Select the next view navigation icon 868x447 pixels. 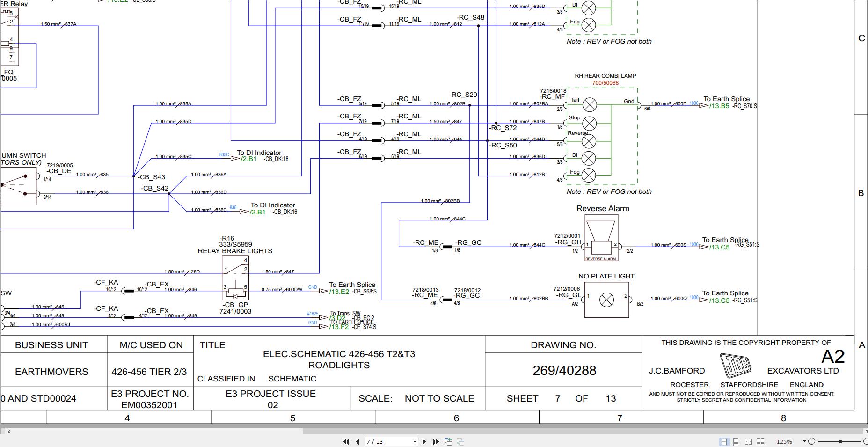point(460,441)
